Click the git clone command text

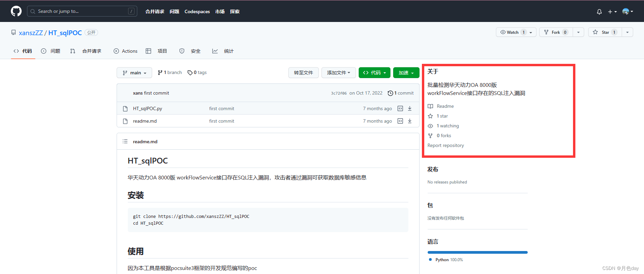click(x=191, y=216)
